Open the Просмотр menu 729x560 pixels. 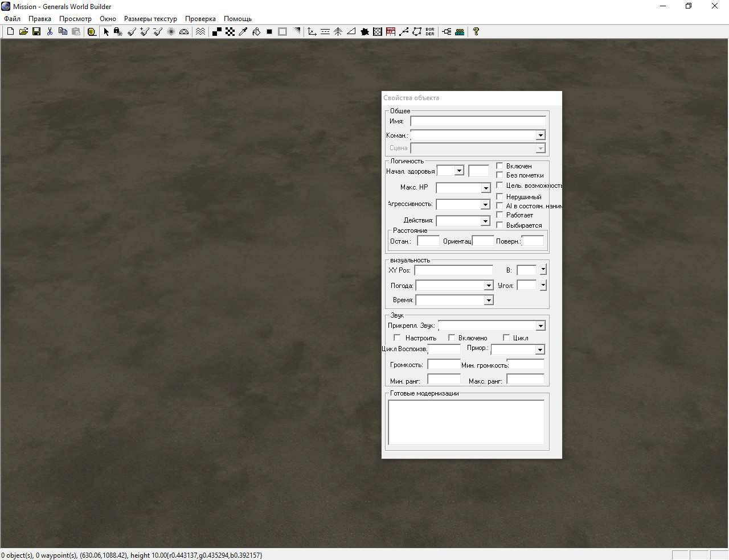[x=75, y=19]
